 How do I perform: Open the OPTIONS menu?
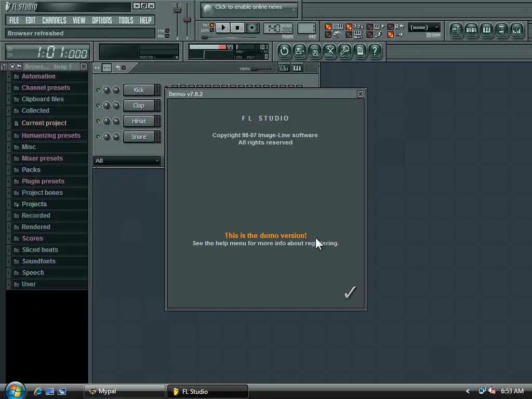point(102,20)
